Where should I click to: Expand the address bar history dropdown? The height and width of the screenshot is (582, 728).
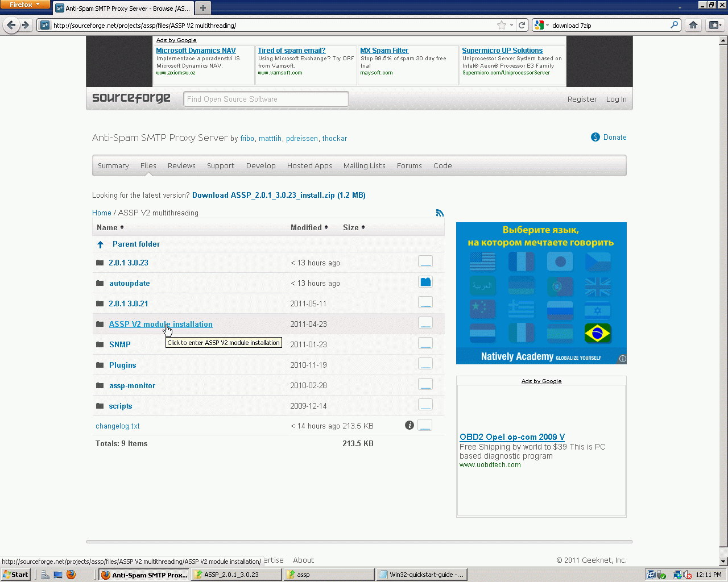(x=511, y=25)
